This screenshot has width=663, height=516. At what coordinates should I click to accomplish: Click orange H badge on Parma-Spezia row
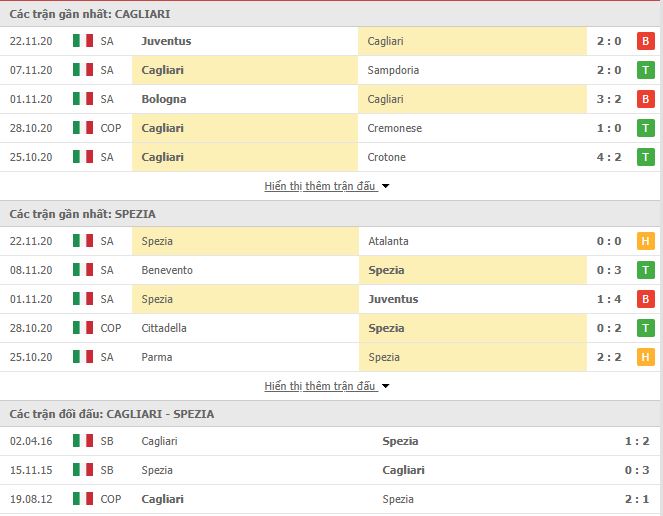click(645, 357)
